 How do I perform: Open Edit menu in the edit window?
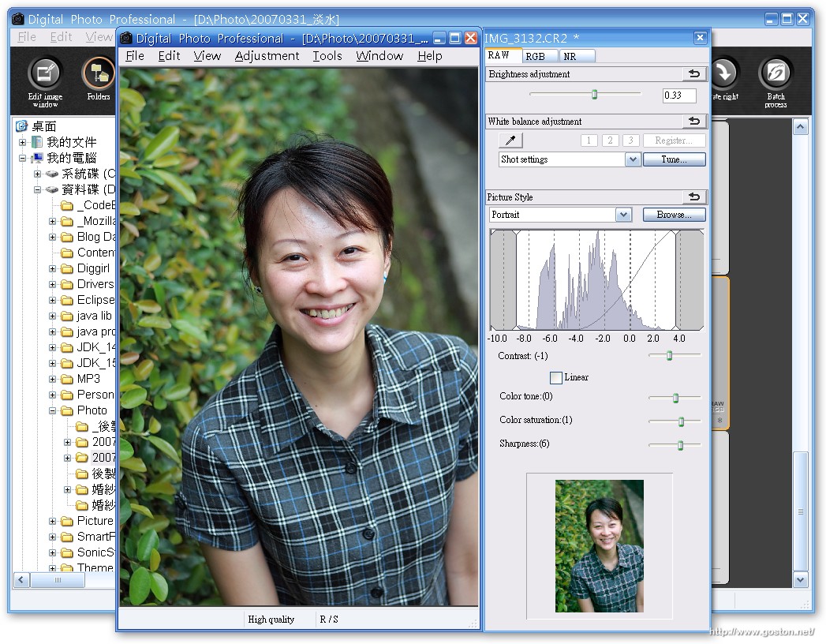point(169,56)
